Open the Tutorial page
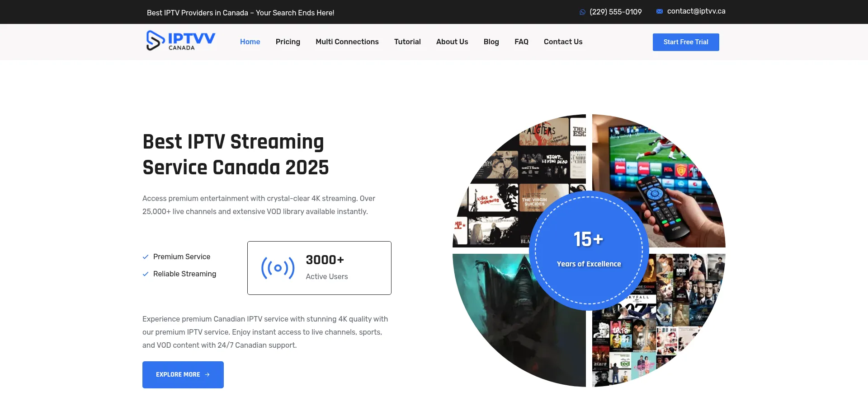This screenshot has width=868, height=401. 407,42
